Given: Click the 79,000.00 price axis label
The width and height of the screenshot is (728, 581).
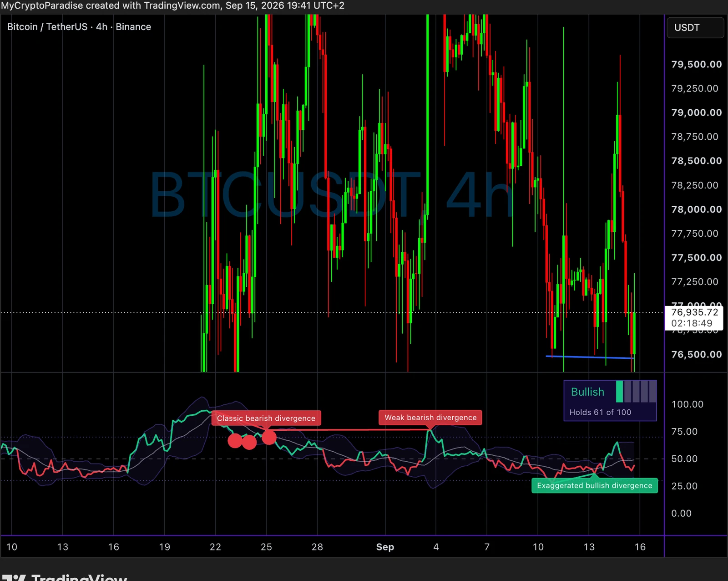Looking at the screenshot, I should pos(697,112).
